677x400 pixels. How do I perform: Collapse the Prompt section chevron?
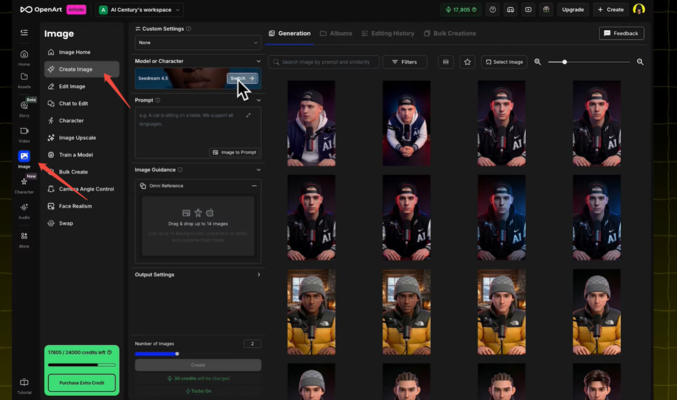(x=258, y=100)
